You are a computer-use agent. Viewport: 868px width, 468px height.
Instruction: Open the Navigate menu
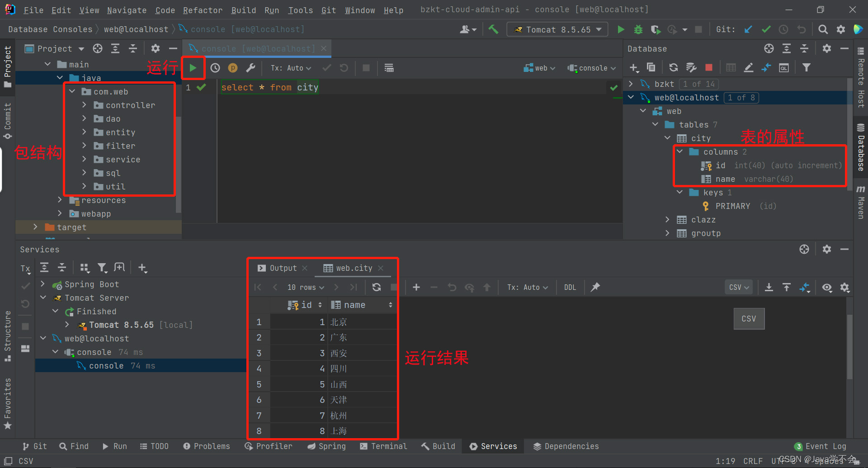point(127,10)
